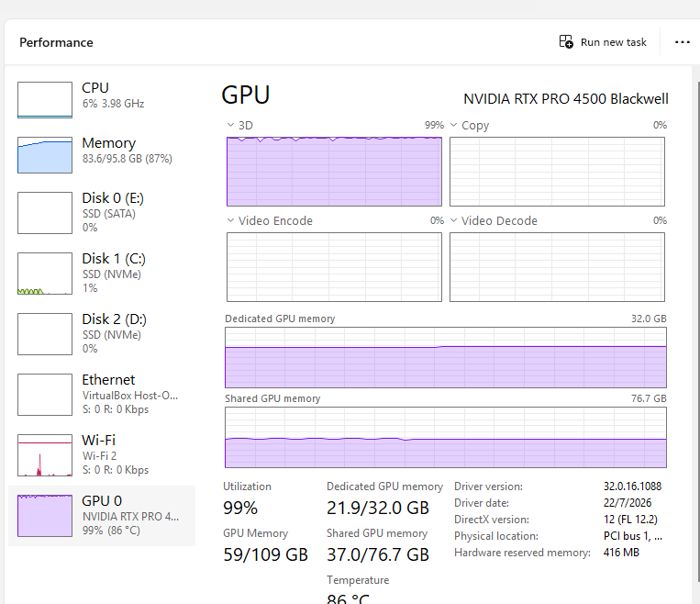Select Ethernet VirtualBox adapter item
Viewport: 700px width, 604px height.
(x=102, y=395)
